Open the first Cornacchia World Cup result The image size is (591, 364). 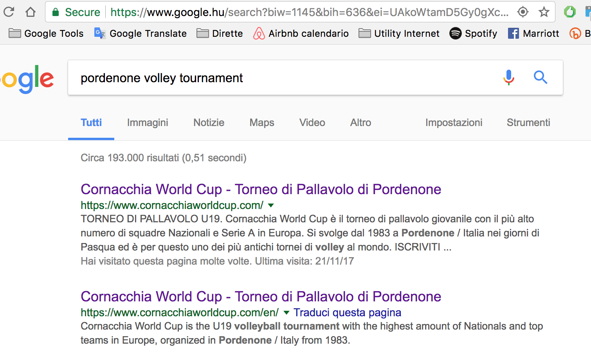tap(261, 189)
